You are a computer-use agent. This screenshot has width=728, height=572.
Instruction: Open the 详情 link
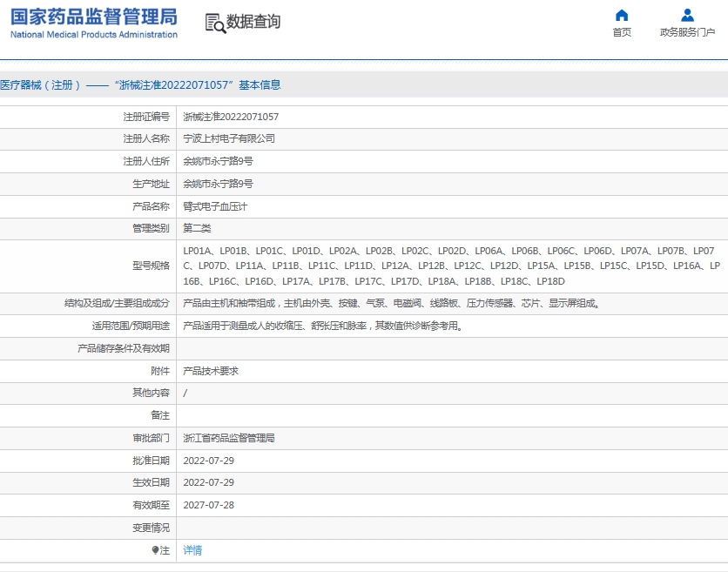point(192,550)
